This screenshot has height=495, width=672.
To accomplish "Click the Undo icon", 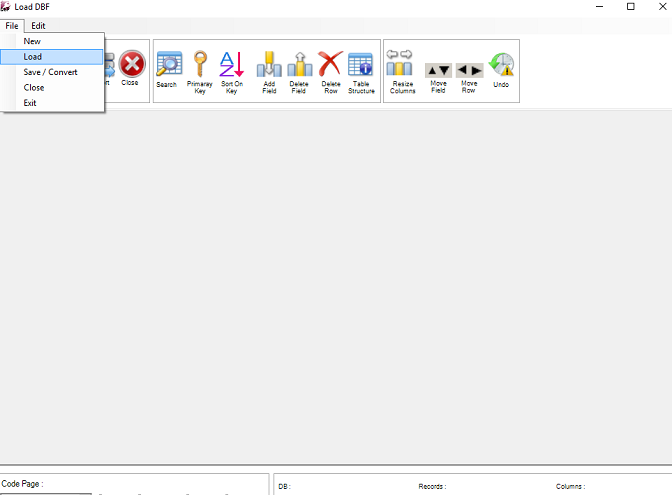I will [x=501, y=66].
